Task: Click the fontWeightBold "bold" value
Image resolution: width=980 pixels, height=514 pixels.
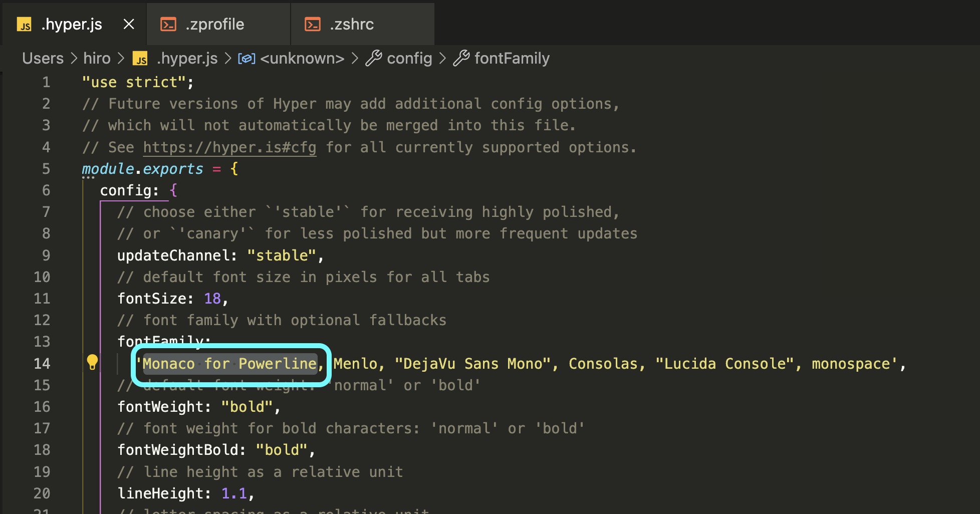Action: (282, 450)
